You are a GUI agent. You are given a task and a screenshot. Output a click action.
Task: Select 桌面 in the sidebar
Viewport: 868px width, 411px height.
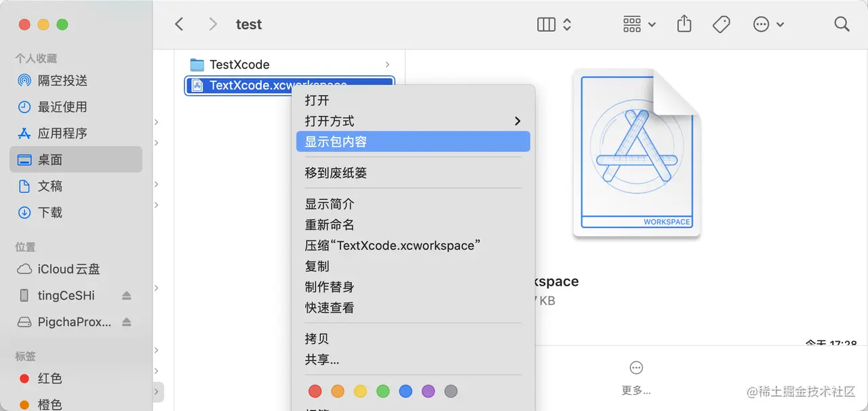pos(76,160)
